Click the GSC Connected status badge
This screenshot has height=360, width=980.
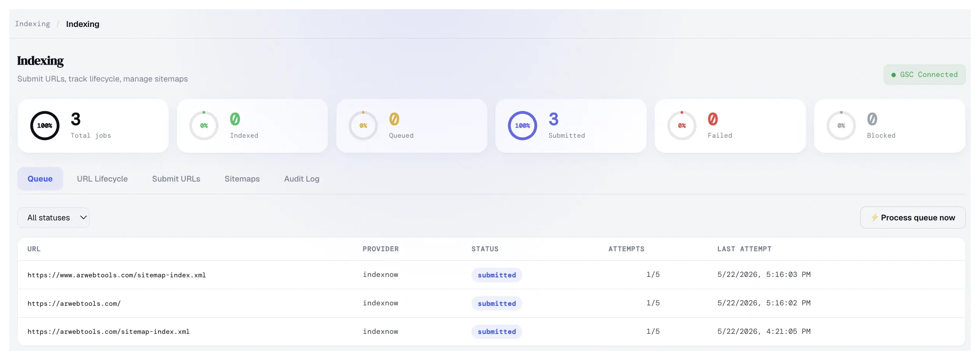925,75
